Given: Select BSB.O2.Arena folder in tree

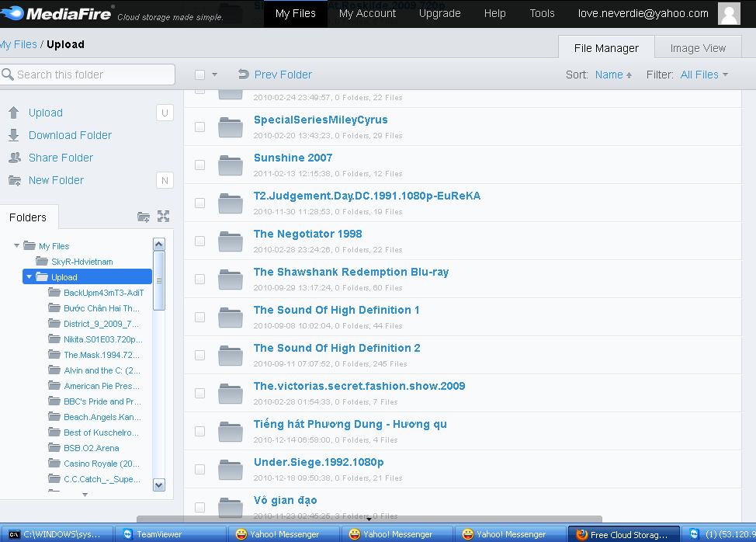Looking at the screenshot, I should pyautogui.click(x=91, y=448).
